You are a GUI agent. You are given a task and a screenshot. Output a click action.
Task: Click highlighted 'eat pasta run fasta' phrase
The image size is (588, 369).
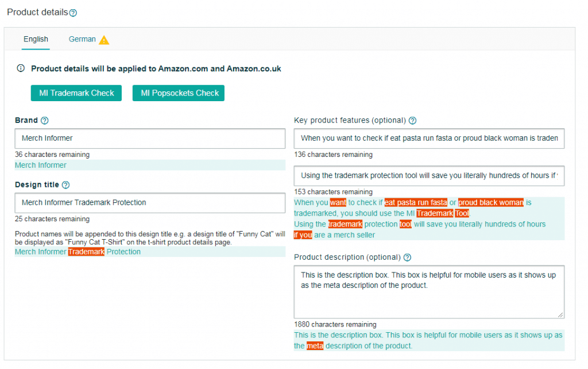click(416, 203)
